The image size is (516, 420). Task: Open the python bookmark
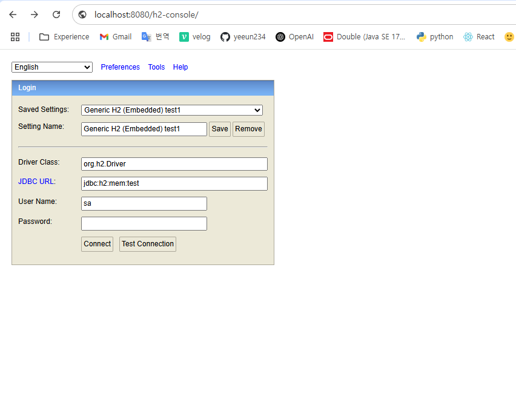435,37
